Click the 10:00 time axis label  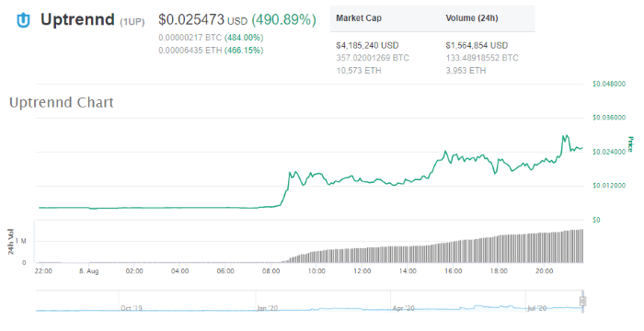316,271
